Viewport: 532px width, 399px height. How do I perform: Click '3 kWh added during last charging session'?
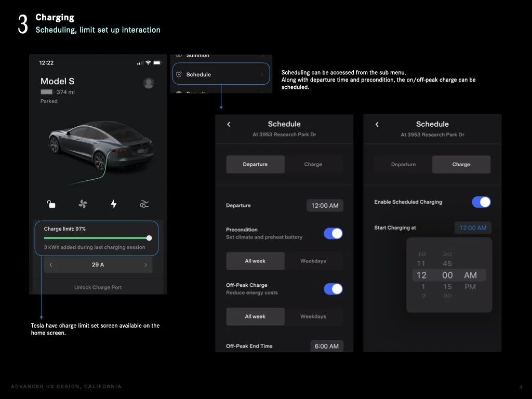(x=95, y=247)
